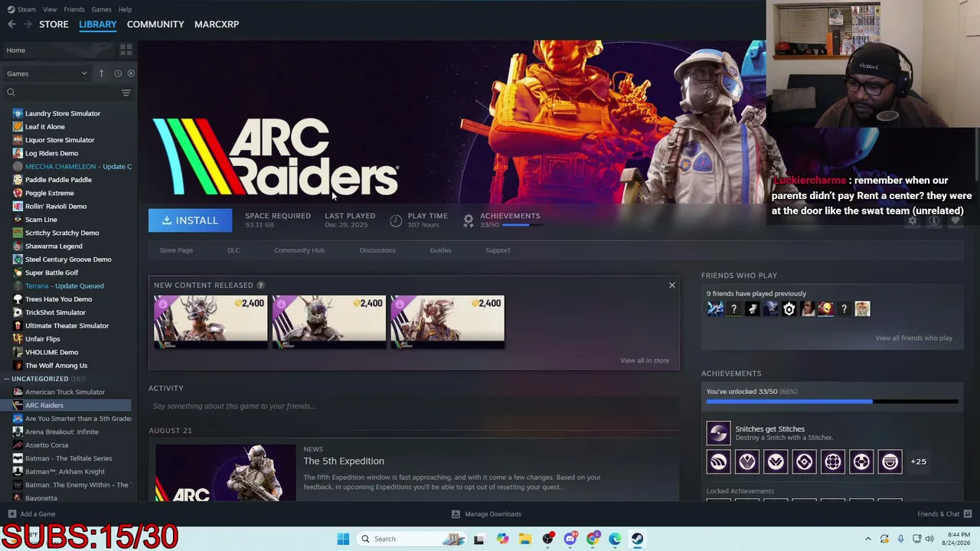Click Add a Game plus icon
This screenshot has width=980, height=551.
click(x=11, y=514)
